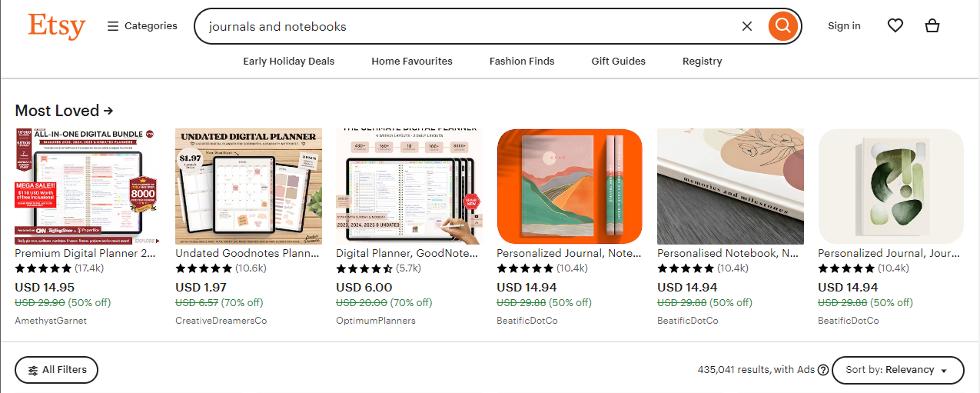Open the Registry link
980x393 pixels.
(x=703, y=62)
